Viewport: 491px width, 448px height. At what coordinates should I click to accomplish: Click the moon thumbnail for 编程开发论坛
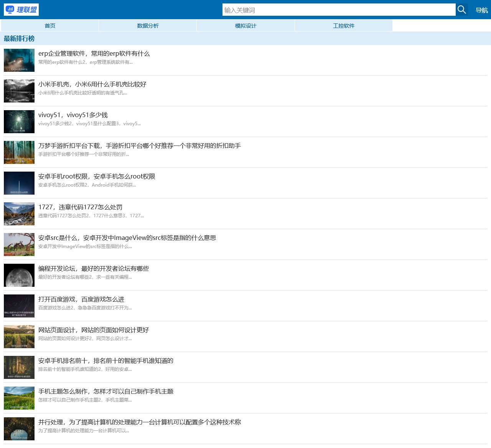click(x=19, y=275)
